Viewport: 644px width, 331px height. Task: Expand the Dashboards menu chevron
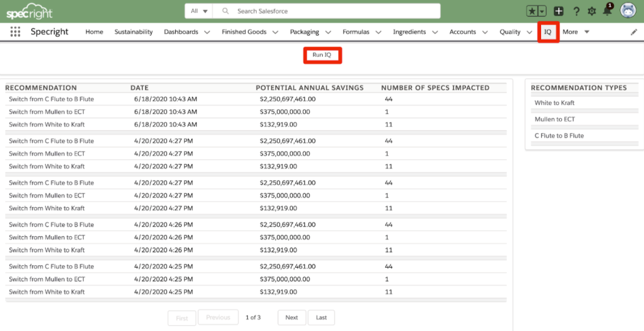207,33
